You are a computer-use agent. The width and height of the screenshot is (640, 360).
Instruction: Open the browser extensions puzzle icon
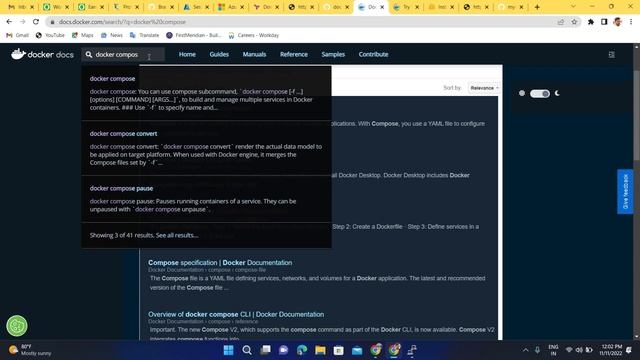(x=591, y=22)
